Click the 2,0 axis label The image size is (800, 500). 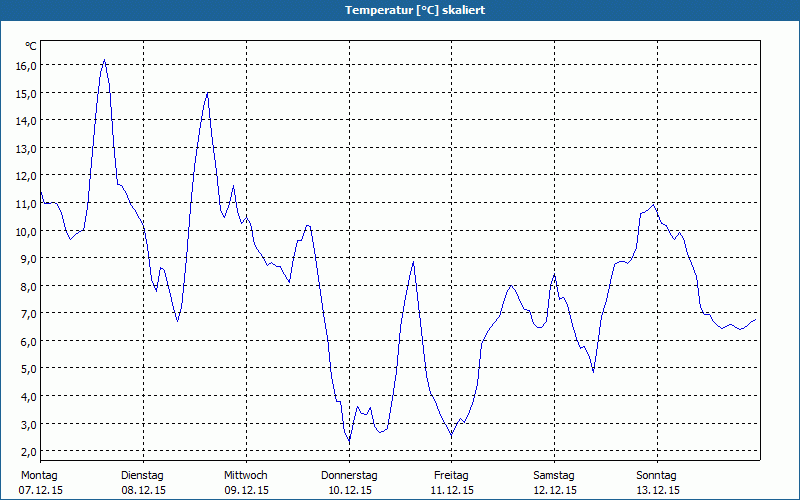(x=28, y=452)
